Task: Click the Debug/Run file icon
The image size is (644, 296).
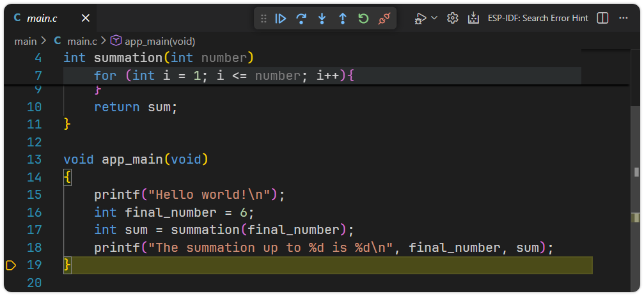Action: point(420,19)
